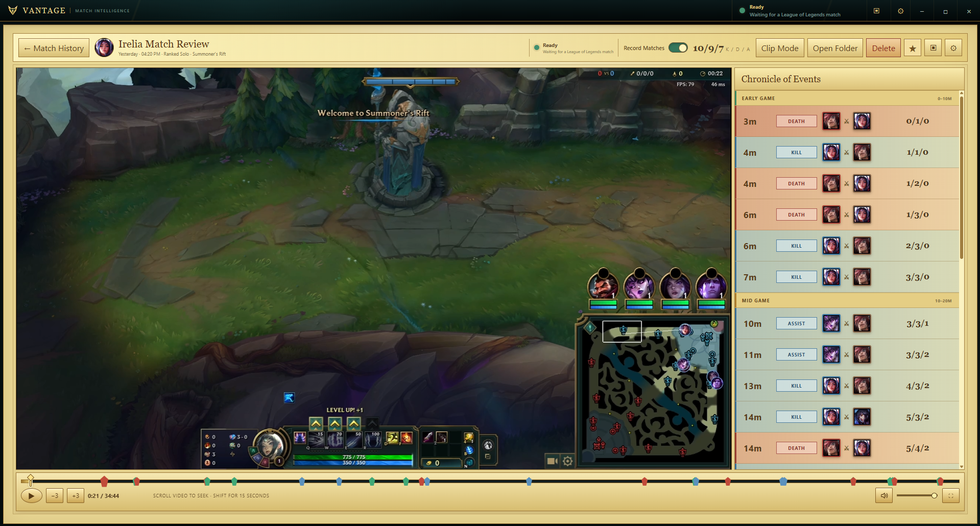Click assist ally portrait in 10m row
Screen dimensions: 980x526
click(x=831, y=323)
